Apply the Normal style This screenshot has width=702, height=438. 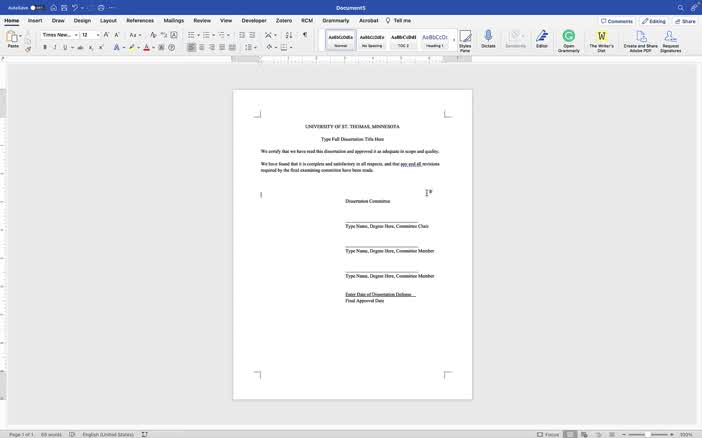[341, 40]
